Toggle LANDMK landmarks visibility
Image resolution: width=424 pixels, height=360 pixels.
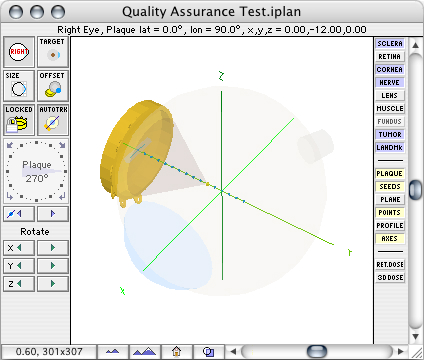pos(390,148)
